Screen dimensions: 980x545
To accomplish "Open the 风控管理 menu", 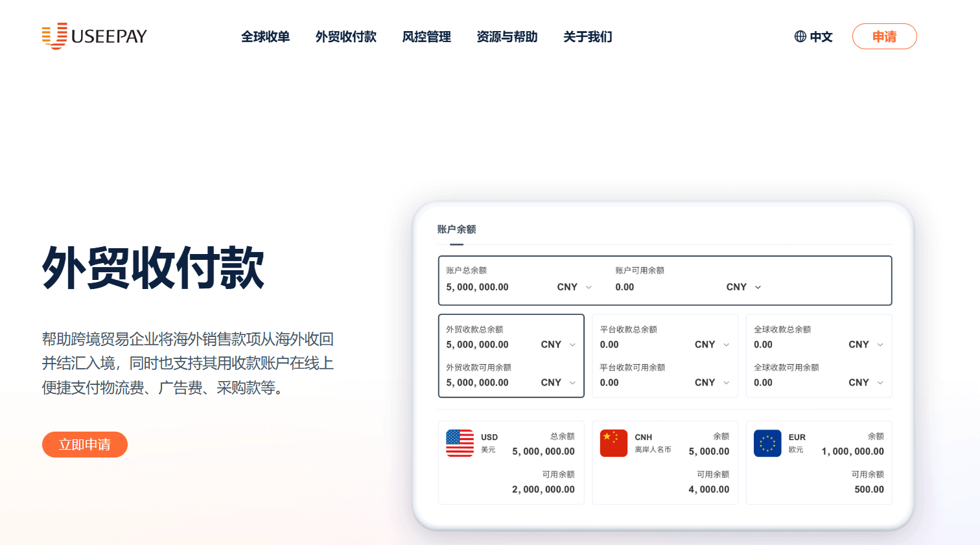I will (426, 37).
